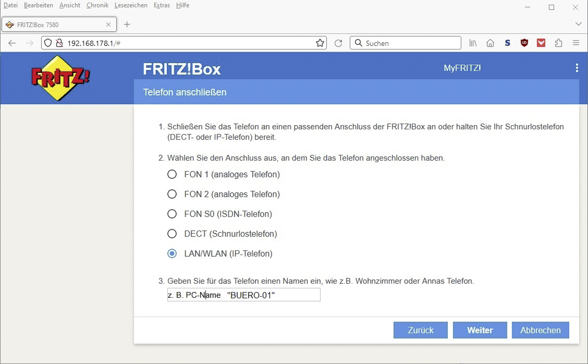588x364 pixels.
Task: Open the Firefox library icon
Action: point(473,43)
